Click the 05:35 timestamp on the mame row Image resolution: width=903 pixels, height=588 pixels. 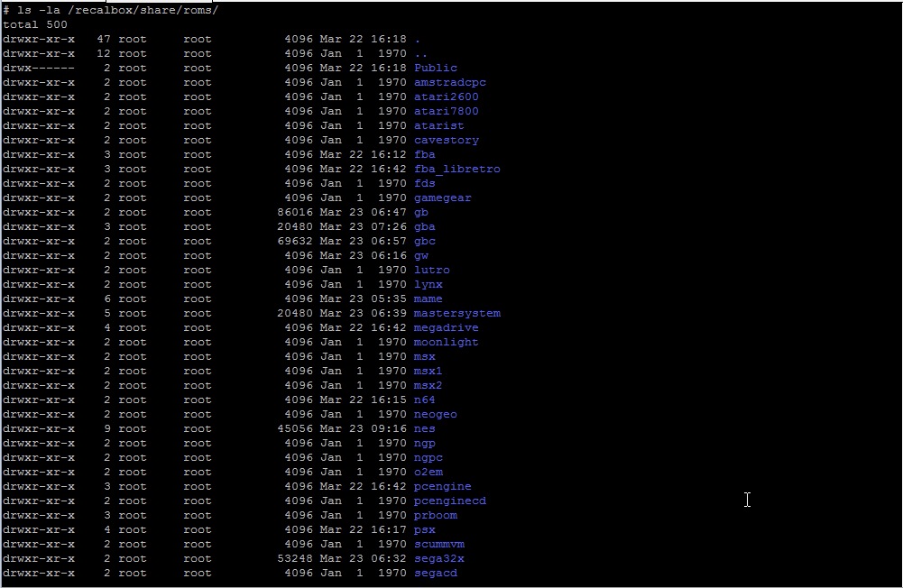(x=389, y=299)
